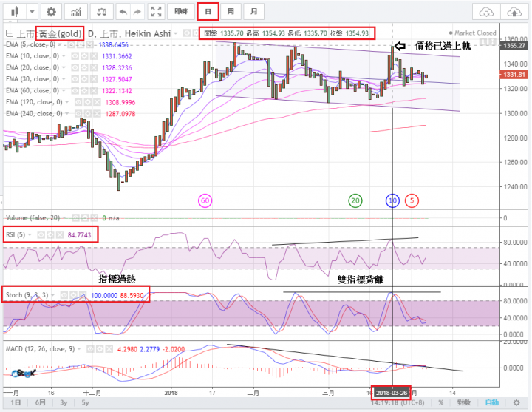Toggle visibility of EMA (10, close, 0)
Image resolution: width=532 pixels, height=412 pixels.
tap(75, 56)
